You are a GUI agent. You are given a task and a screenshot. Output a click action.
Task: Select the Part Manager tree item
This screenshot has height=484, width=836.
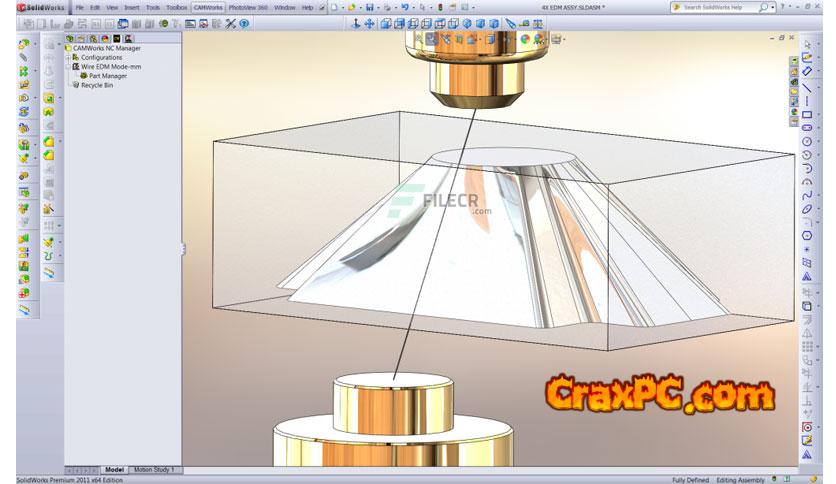pyautogui.click(x=108, y=76)
